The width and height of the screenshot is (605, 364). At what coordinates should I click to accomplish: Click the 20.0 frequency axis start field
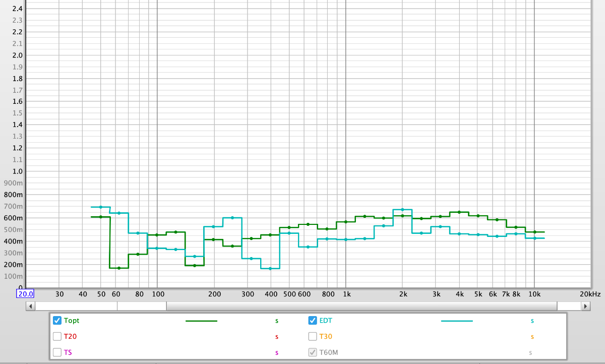[25, 294]
